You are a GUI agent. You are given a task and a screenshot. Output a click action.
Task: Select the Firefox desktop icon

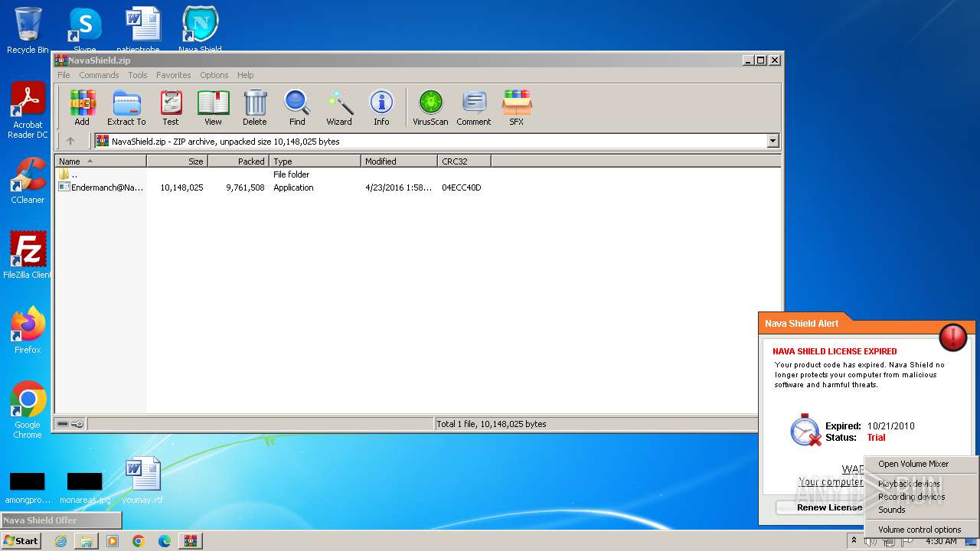pos(28,331)
